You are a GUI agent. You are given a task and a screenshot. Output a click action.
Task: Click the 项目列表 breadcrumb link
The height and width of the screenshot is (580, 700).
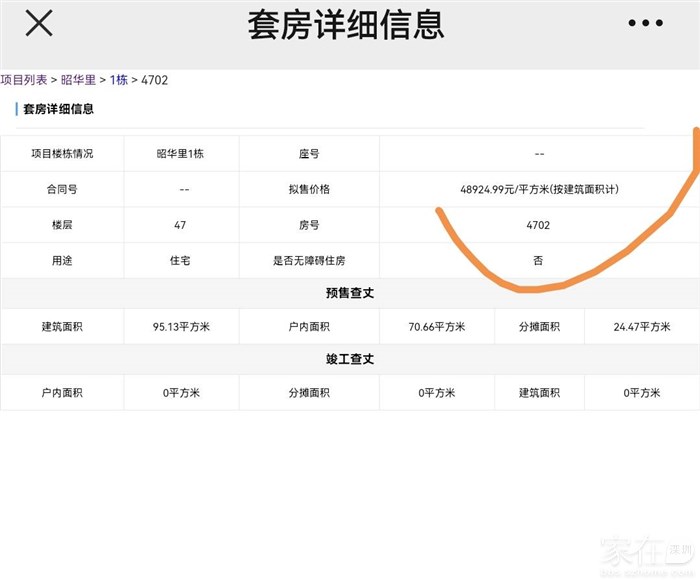23,80
